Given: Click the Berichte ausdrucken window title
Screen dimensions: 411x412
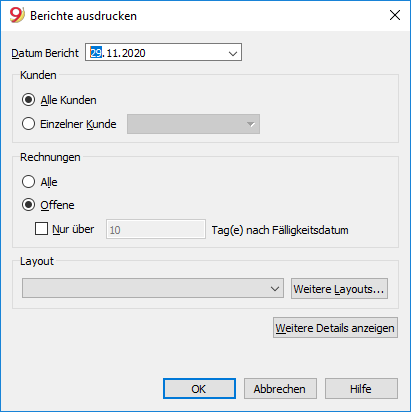Looking at the screenshot, I should pyautogui.click(x=83, y=16).
